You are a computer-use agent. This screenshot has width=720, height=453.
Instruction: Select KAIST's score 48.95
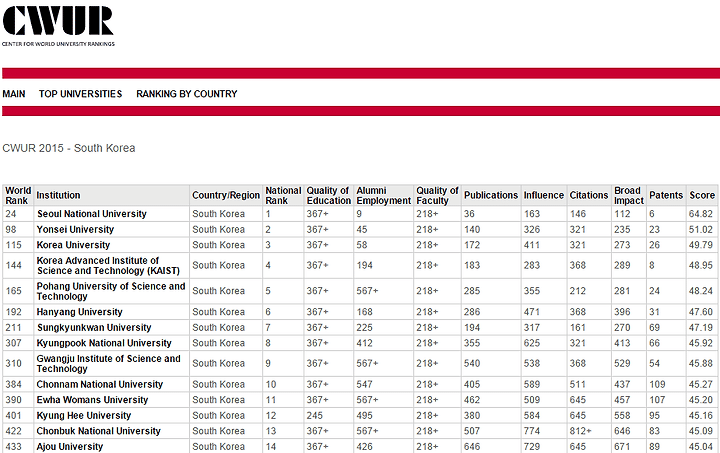[701, 265]
